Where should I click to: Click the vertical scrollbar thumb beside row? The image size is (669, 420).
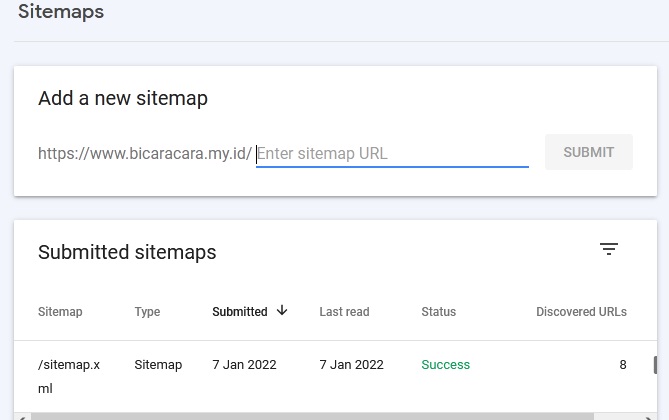[x=655, y=365]
